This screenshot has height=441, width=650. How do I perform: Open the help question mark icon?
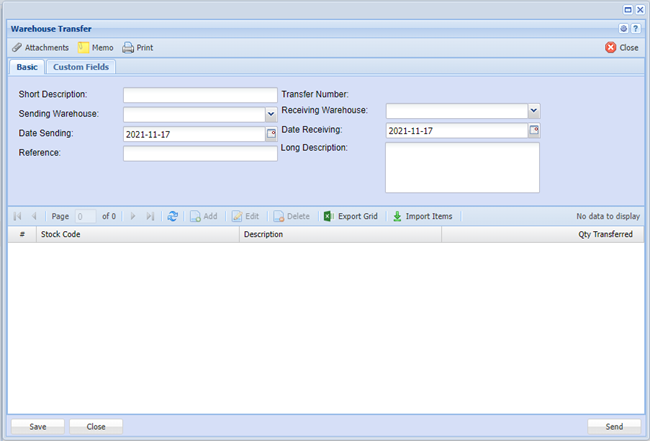[636, 29]
